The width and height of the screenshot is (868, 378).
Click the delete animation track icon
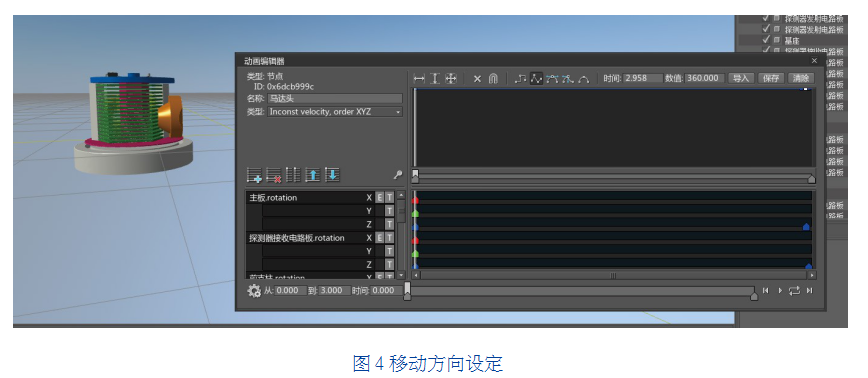tap(273, 175)
